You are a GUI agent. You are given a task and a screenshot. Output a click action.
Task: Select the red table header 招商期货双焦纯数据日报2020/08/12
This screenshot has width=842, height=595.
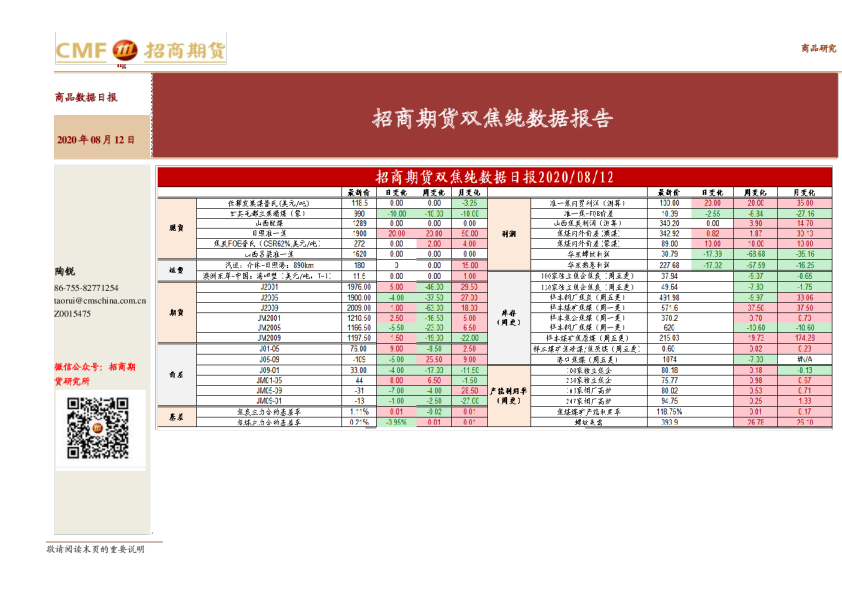click(x=493, y=177)
